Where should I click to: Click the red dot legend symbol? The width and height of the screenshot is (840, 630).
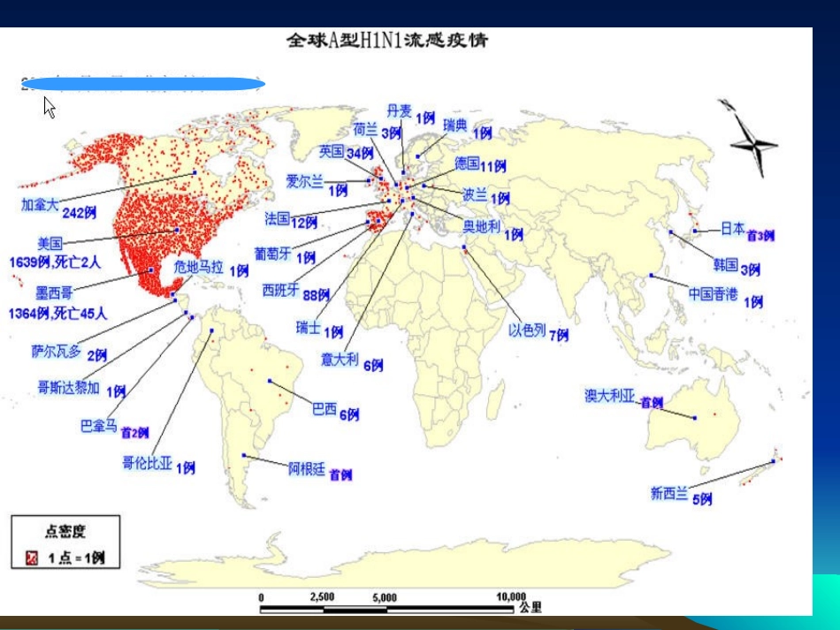pyautogui.click(x=32, y=558)
